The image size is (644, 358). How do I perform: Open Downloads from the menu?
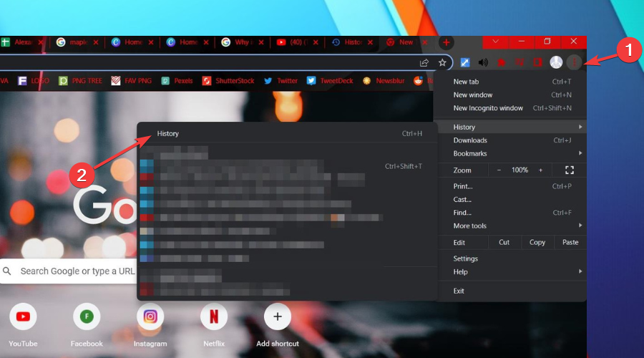click(x=512, y=140)
